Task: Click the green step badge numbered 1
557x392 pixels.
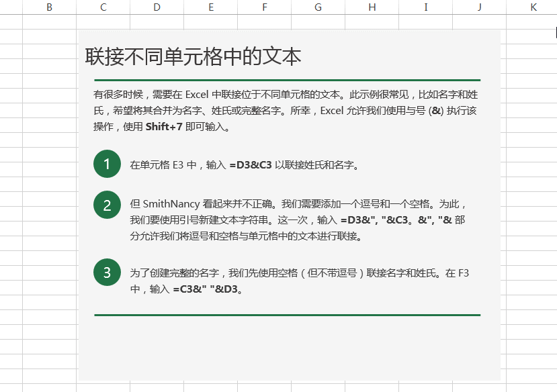Action: 106,164
